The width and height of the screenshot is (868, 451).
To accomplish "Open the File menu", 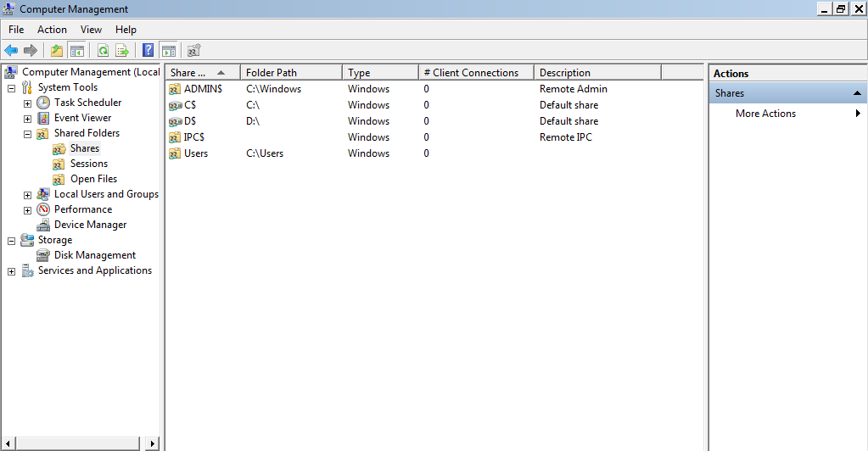I will (16, 30).
